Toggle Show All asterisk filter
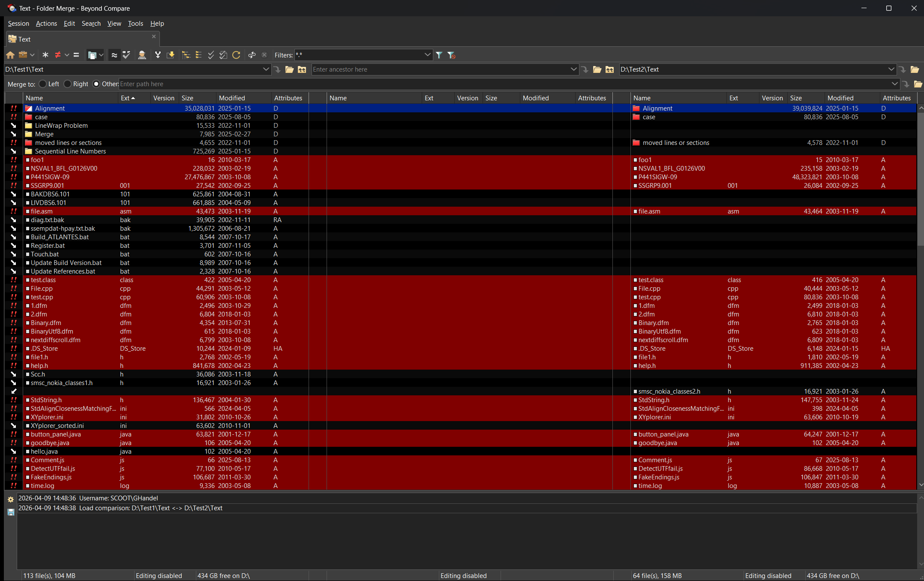The height and width of the screenshot is (581, 924). tap(45, 55)
